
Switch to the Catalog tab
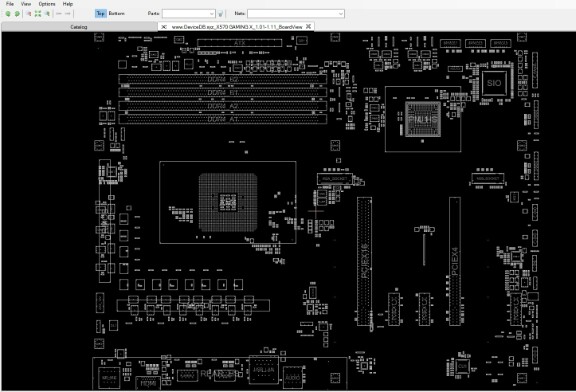(x=79, y=27)
